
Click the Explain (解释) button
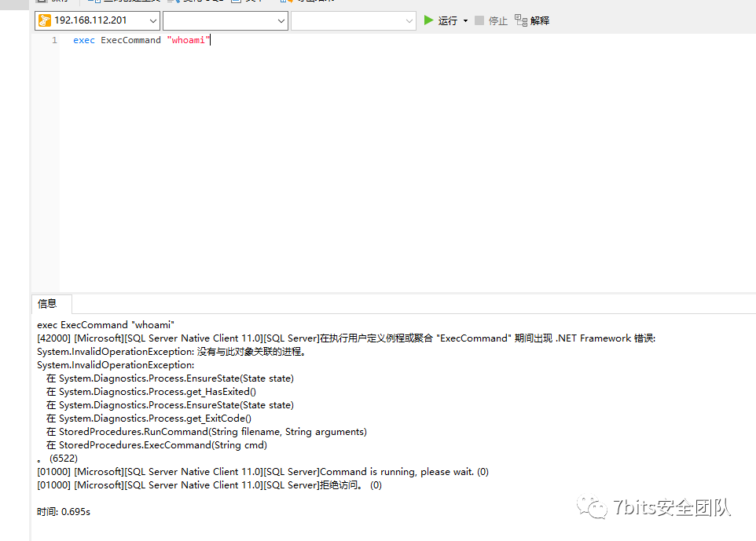coord(532,20)
